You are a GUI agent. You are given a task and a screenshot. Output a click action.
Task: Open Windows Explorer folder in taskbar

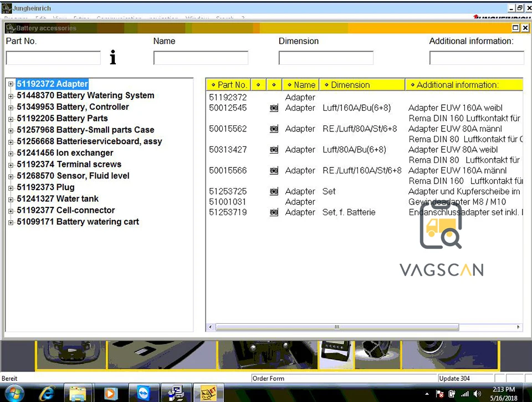78,393
